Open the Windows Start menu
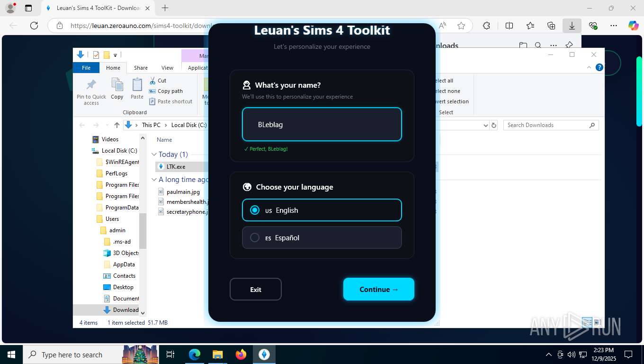Screen dimensions: 644x364 click(x=11, y=355)
